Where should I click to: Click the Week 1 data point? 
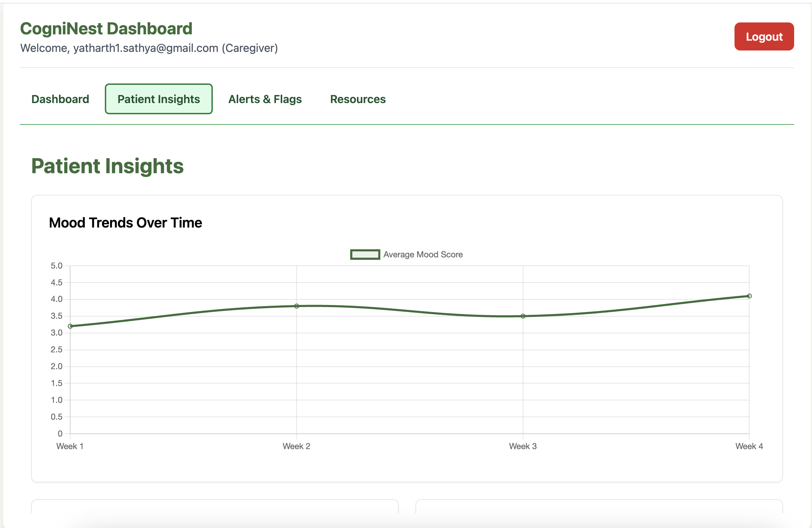click(70, 326)
